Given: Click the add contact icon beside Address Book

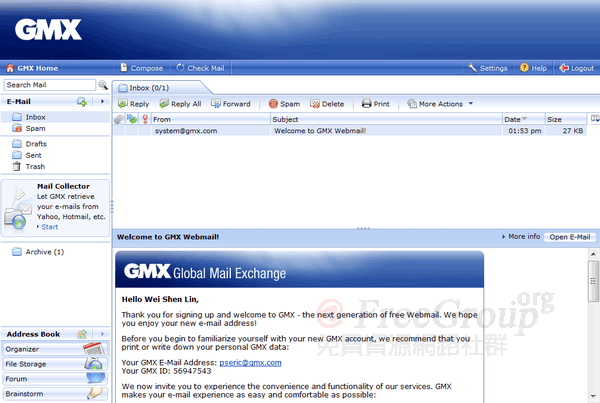Looking at the screenshot, I should (x=82, y=334).
